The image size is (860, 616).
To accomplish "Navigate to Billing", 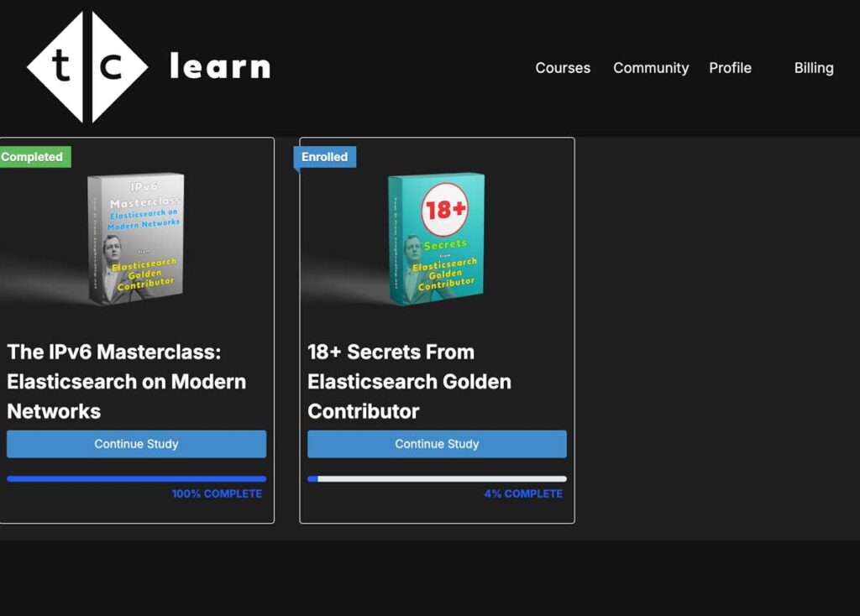I will (x=814, y=68).
